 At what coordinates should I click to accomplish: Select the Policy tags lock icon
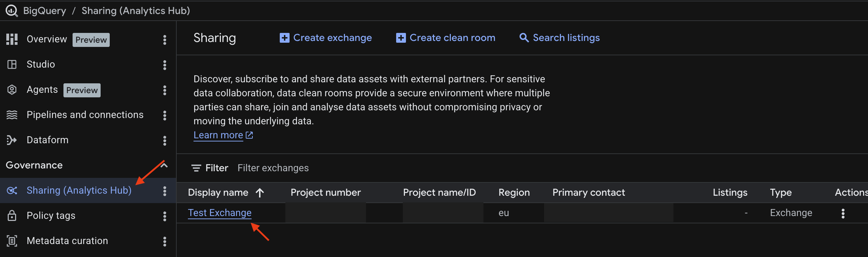coord(12,216)
